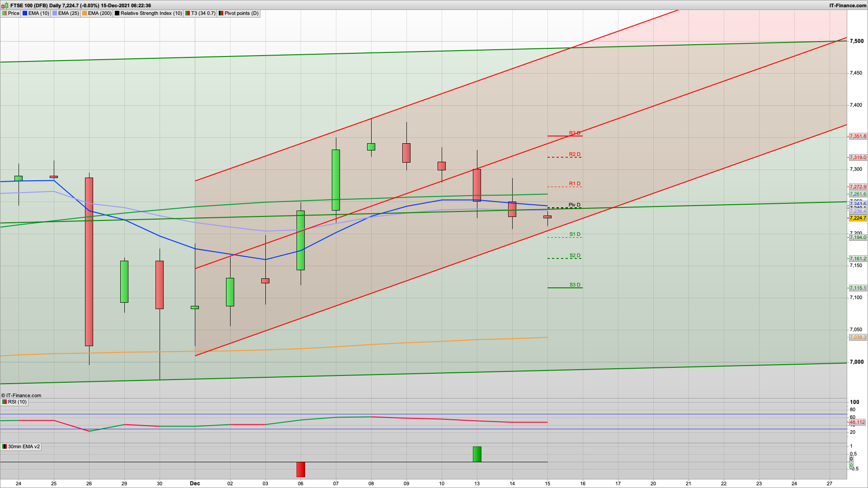Select the R3 D pivot label

tap(575, 133)
